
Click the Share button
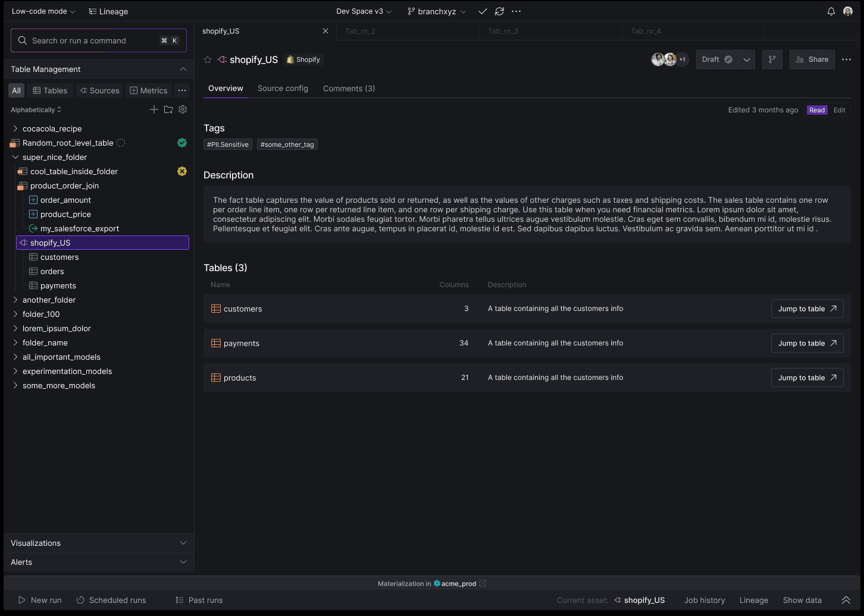(812, 59)
